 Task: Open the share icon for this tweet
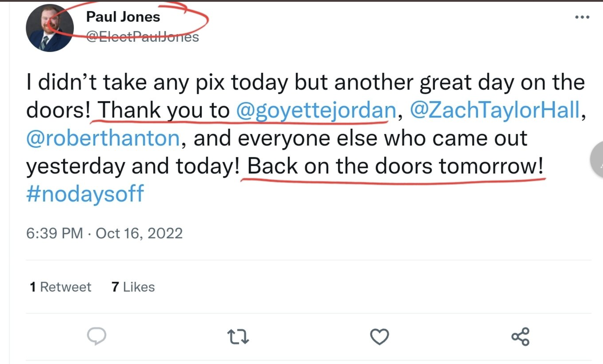point(520,336)
